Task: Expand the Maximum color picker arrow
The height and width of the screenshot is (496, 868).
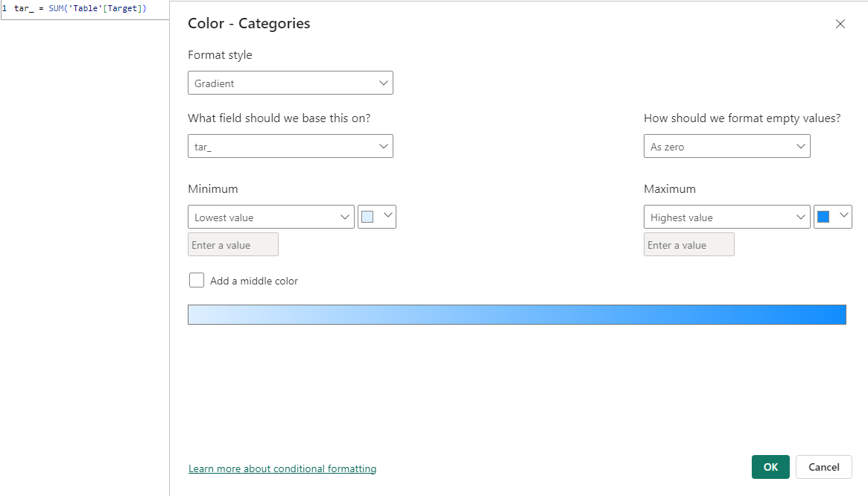Action: 843,216
